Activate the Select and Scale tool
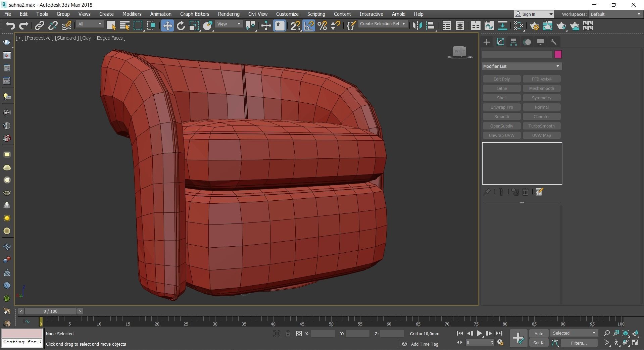This screenshot has height=350, width=644. (194, 26)
